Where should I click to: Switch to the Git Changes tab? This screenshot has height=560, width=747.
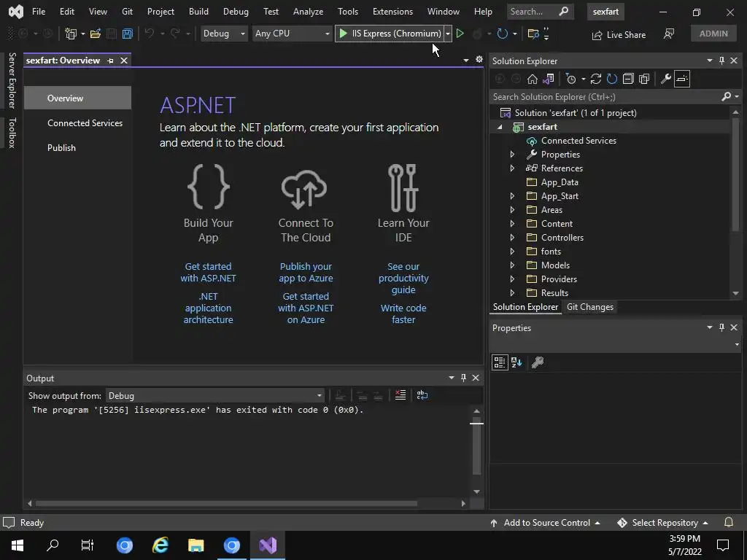point(589,307)
